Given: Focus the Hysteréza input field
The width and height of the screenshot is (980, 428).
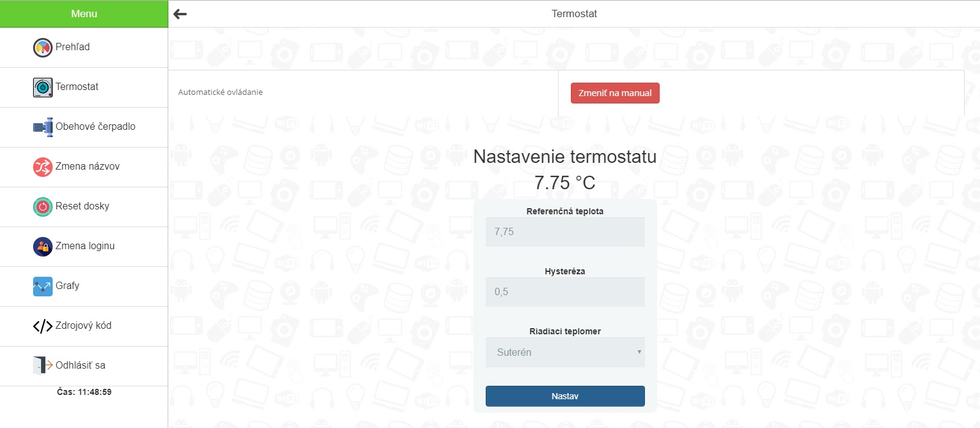Looking at the screenshot, I should coord(565,292).
